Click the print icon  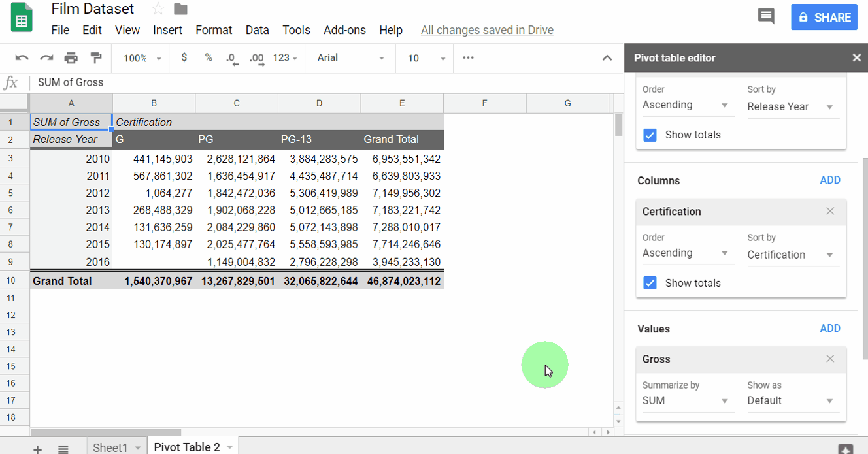click(71, 58)
